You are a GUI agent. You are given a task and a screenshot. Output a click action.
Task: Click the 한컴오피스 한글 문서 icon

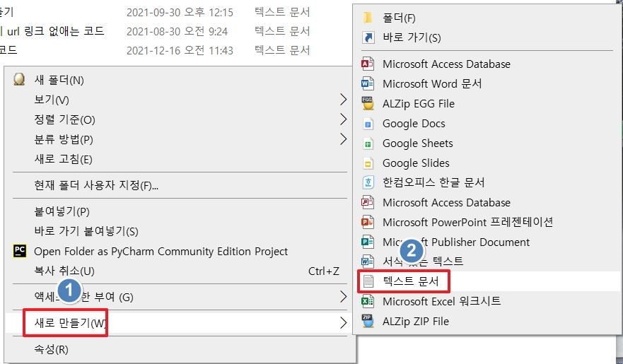(x=368, y=182)
